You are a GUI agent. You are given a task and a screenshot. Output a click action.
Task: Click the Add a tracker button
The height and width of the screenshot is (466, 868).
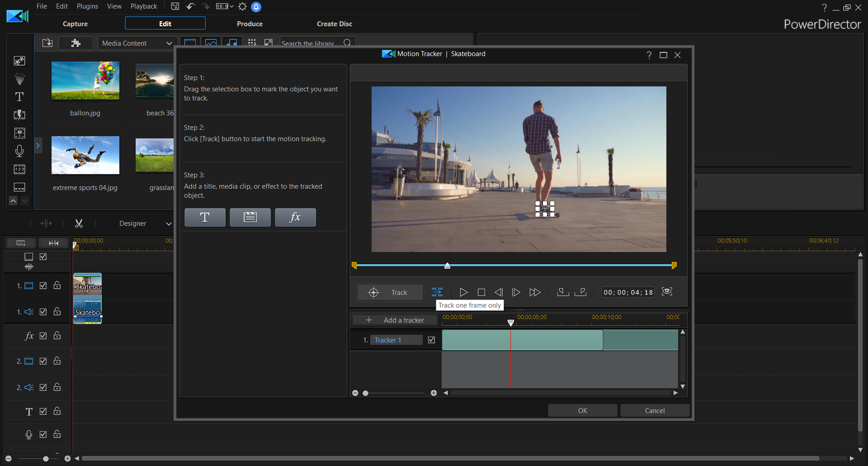(x=394, y=320)
